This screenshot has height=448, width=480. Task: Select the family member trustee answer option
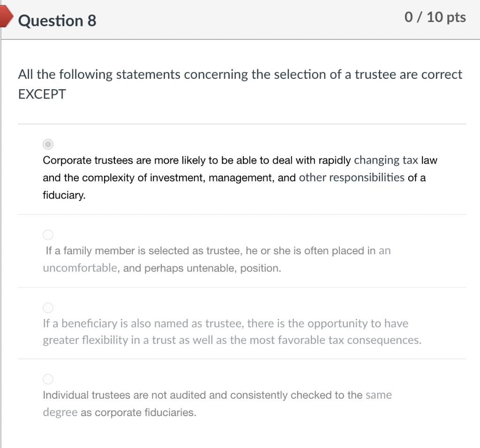coord(48,235)
